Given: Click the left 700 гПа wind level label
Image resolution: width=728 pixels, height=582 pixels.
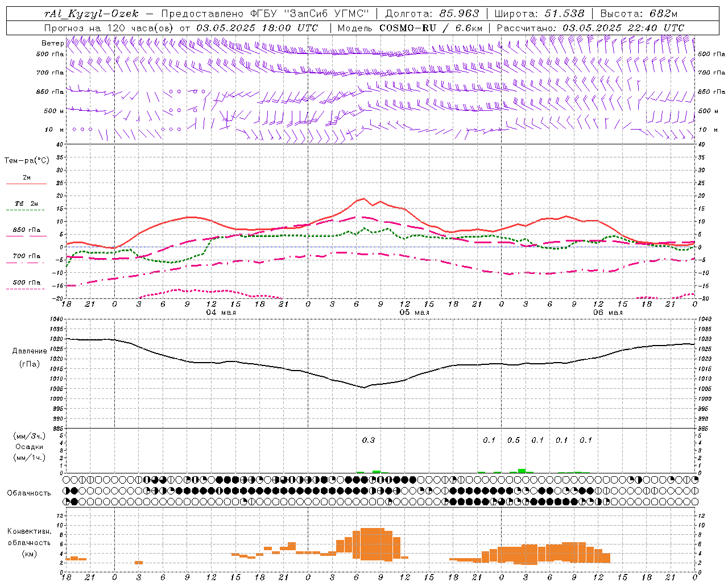Looking at the screenshot, I should tap(50, 73).
